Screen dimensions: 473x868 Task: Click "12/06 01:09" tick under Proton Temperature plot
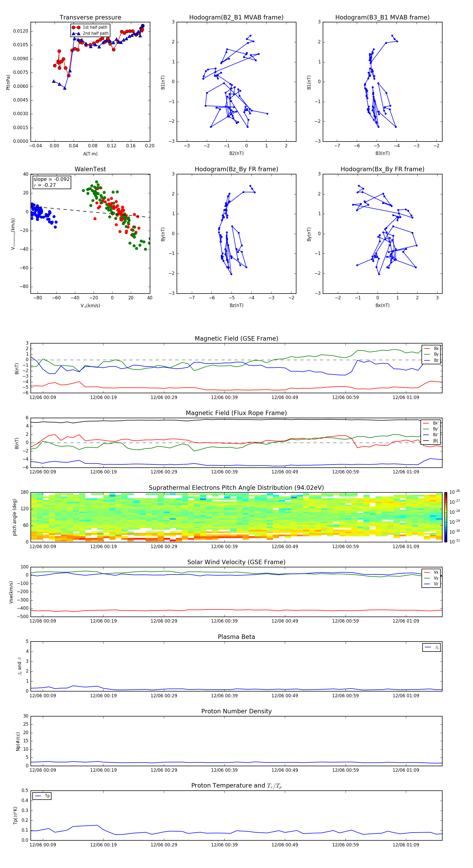pos(406,845)
